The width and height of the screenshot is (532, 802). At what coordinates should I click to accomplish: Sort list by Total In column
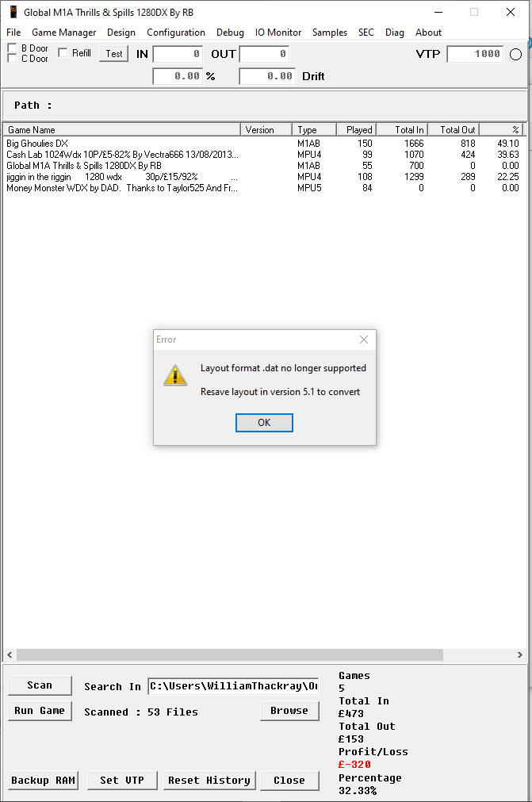pos(402,130)
